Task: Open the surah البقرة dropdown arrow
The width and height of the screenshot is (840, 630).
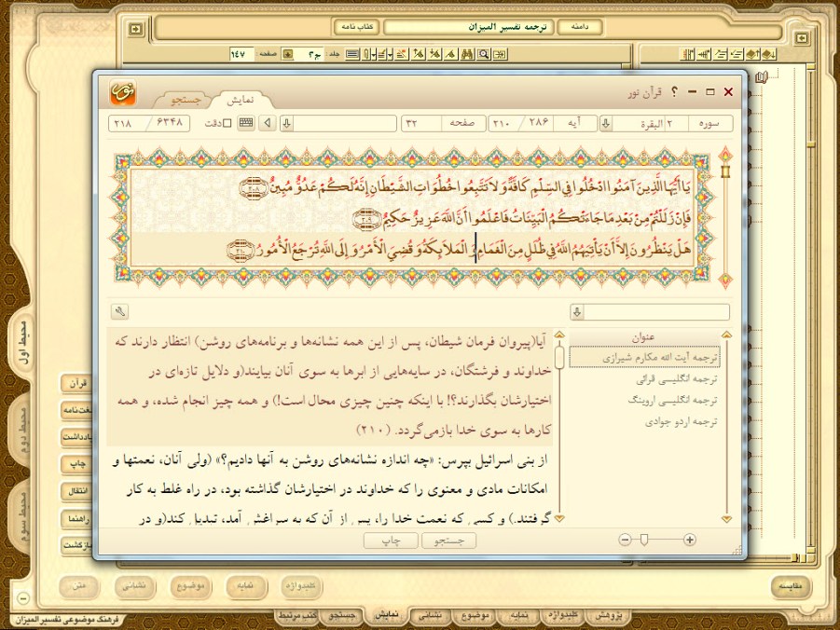Action: pyautogui.click(x=606, y=124)
